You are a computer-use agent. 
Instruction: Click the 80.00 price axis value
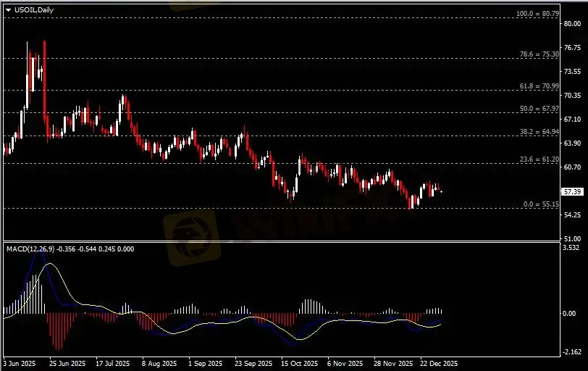click(x=573, y=24)
